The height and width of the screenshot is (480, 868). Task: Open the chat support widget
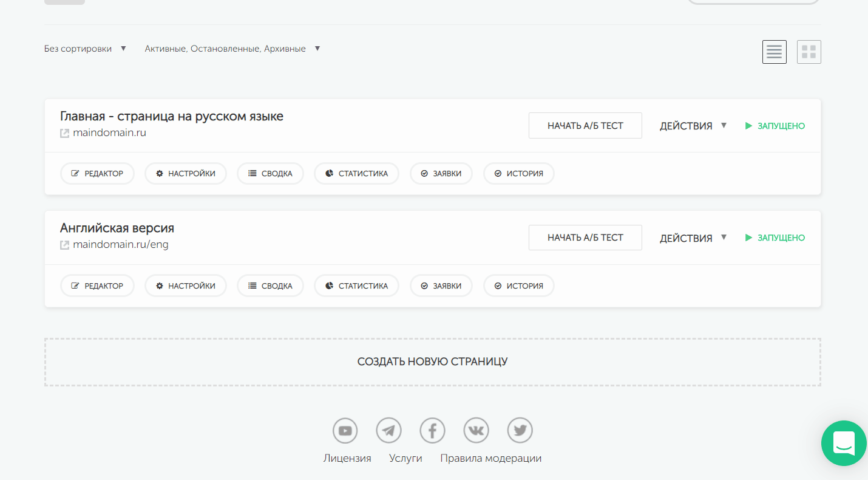[844, 444]
